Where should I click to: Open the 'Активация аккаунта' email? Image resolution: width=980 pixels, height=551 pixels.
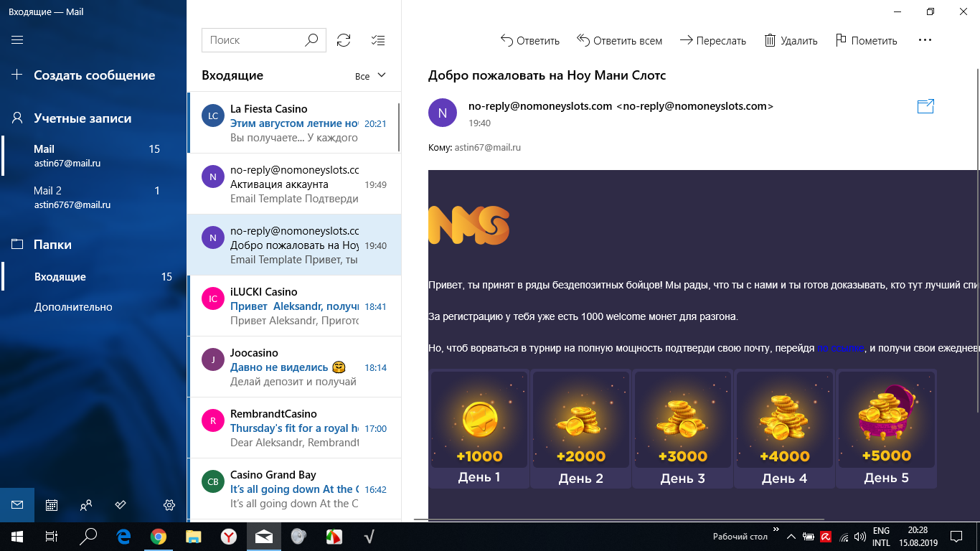[293, 184]
